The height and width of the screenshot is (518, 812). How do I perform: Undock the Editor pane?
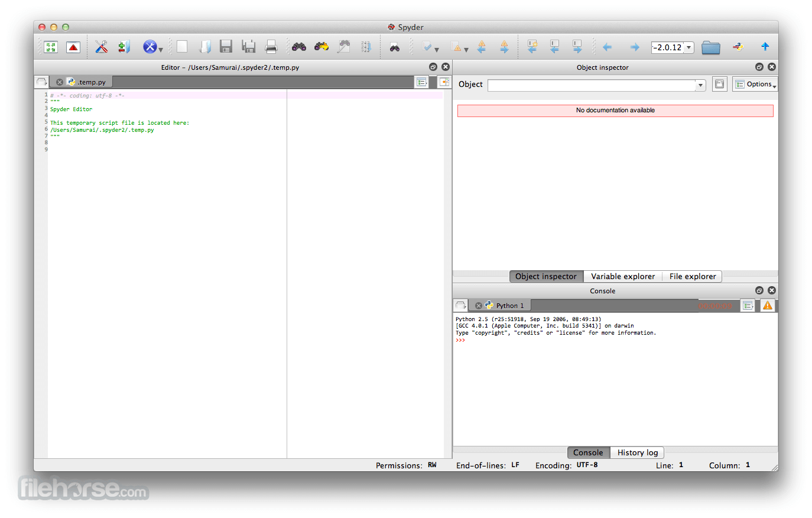(x=433, y=67)
